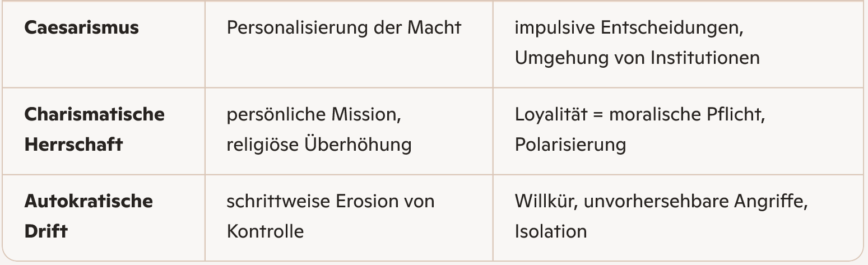Click the bold word 'Charismatische'
The image size is (868, 265).
pyautogui.click(x=94, y=114)
